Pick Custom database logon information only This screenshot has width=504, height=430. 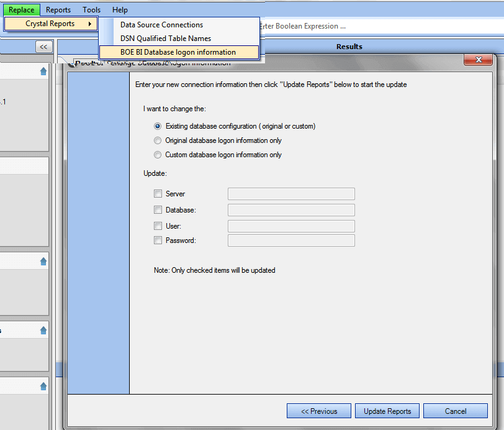[158, 155]
